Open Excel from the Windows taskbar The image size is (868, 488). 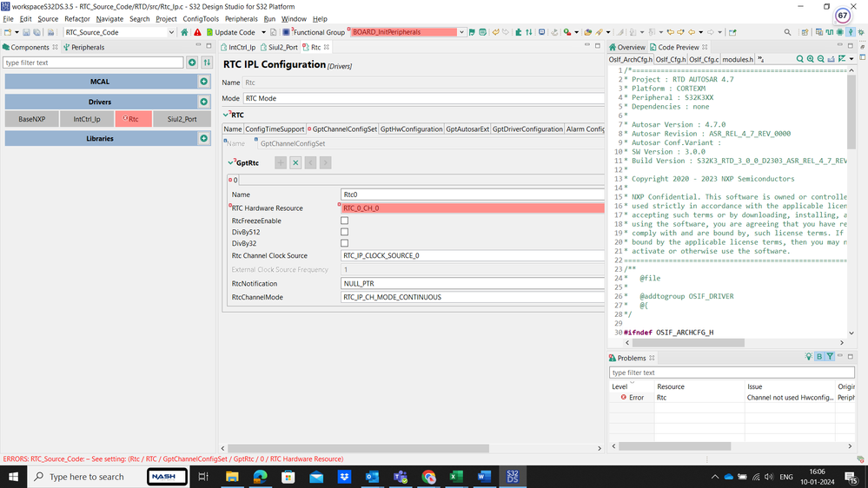pos(456,477)
